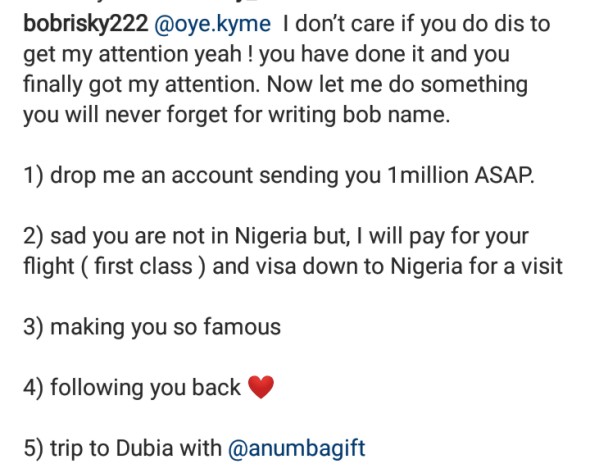Click "Now let me do something" sentence
This screenshot has height=473, width=590.
397,84
